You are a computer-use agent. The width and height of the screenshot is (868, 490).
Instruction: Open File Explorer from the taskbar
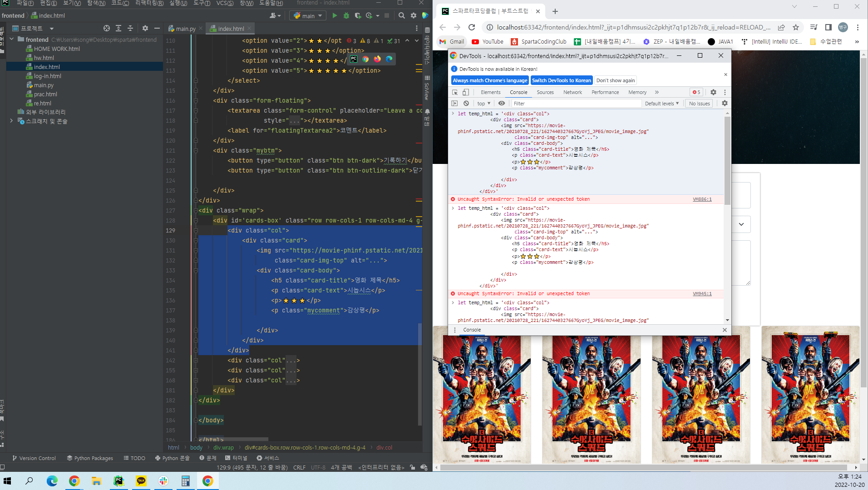(96, 481)
